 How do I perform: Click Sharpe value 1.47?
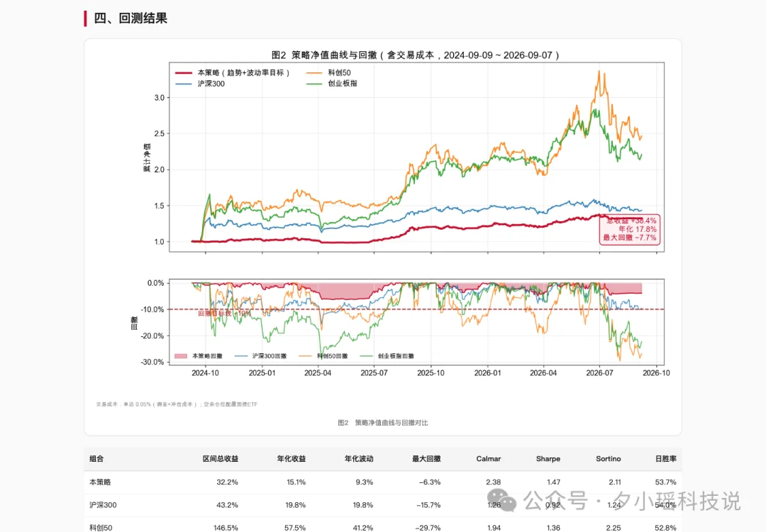coord(553,482)
